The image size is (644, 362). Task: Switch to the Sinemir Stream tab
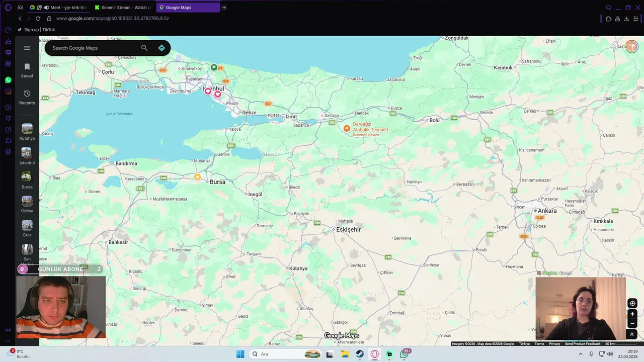tap(123, 8)
